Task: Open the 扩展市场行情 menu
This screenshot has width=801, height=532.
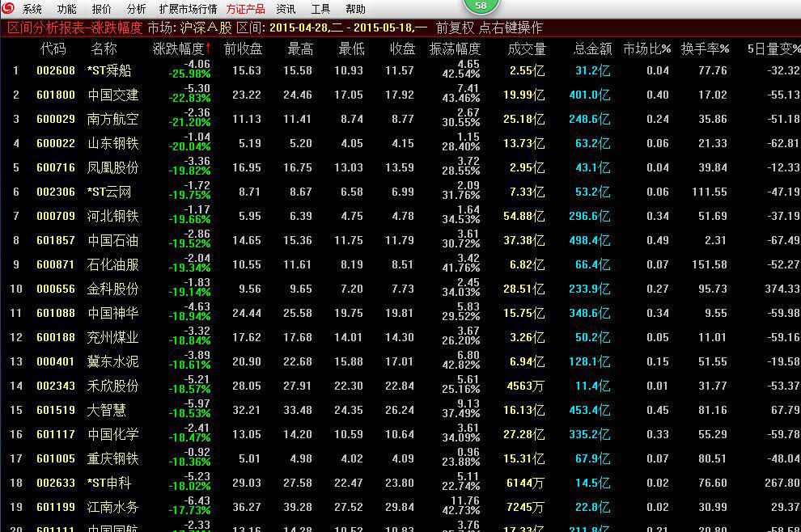Action: click(x=188, y=9)
